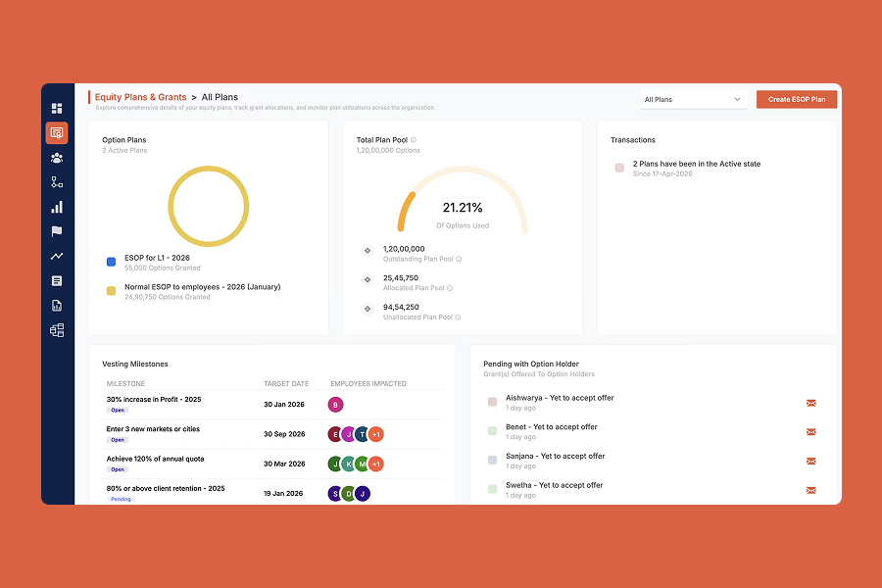
Task: Open the dashboard grid icon in sidebar
Action: (x=57, y=108)
